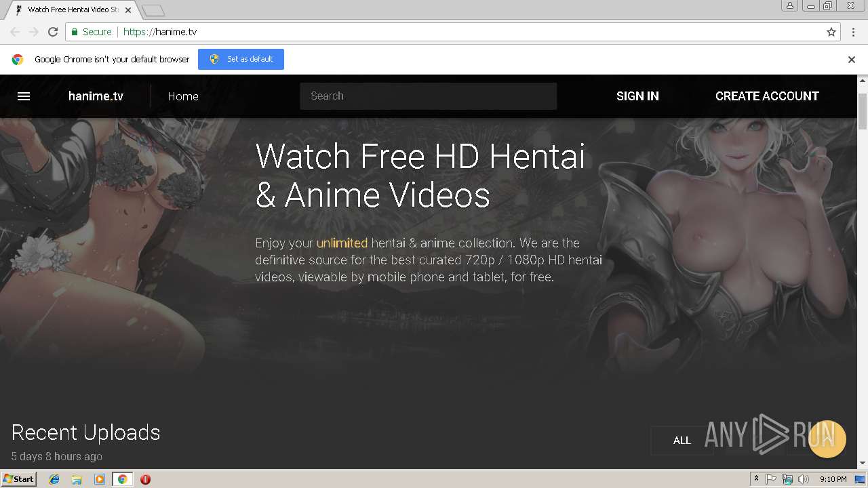Image resolution: width=868 pixels, height=488 pixels.
Task: Launch Internet Explorer from taskbar
Action: pyautogui.click(x=54, y=479)
